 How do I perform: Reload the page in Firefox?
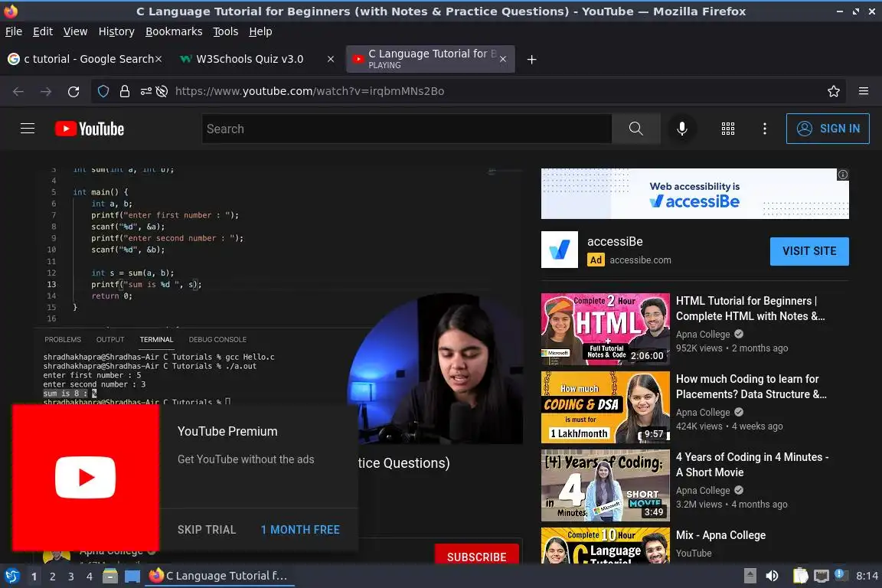(x=73, y=91)
